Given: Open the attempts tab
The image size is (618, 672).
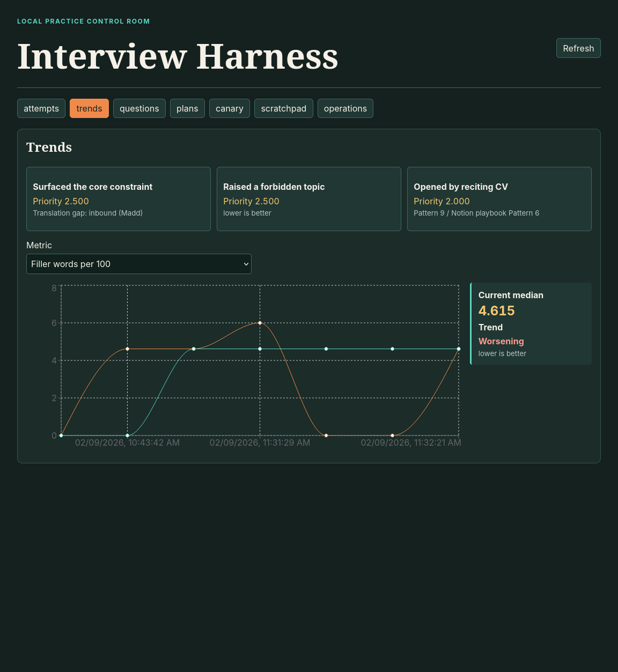Looking at the screenshot, I should click(x=41, y=108).
